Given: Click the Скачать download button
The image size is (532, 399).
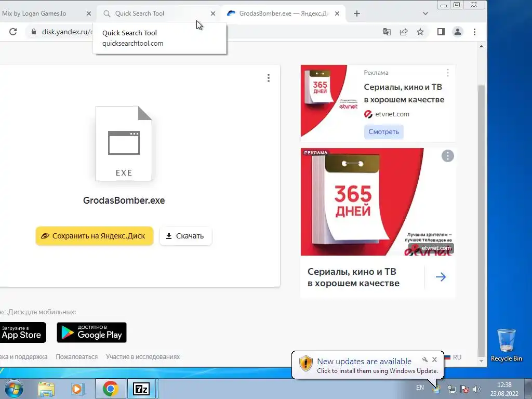Looking at the screenshot, I should (x=185, y=236).
